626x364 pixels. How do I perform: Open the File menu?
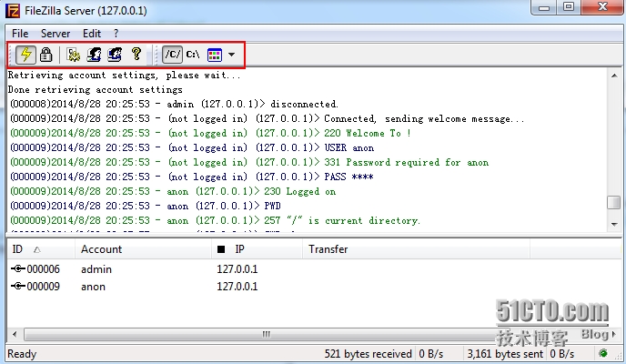tap(20, 34)
